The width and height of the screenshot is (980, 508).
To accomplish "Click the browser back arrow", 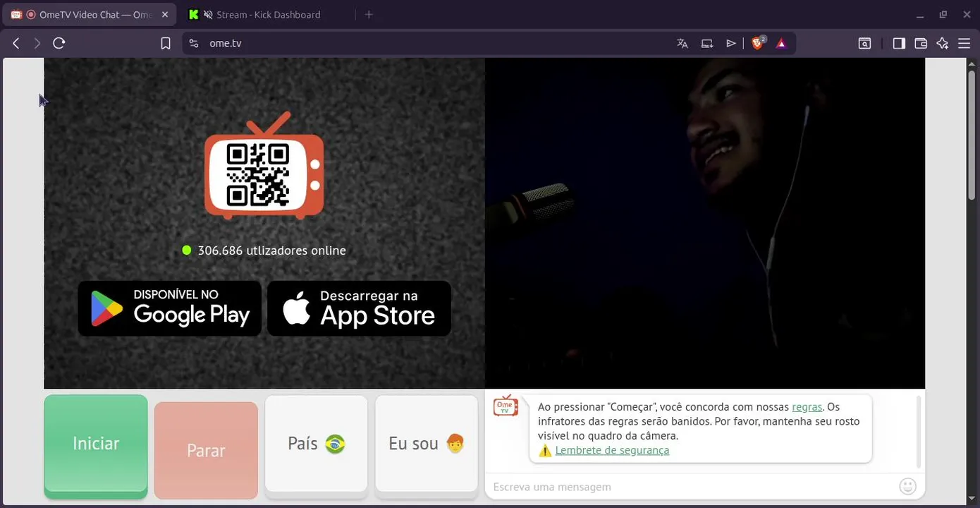I will 16,43.
